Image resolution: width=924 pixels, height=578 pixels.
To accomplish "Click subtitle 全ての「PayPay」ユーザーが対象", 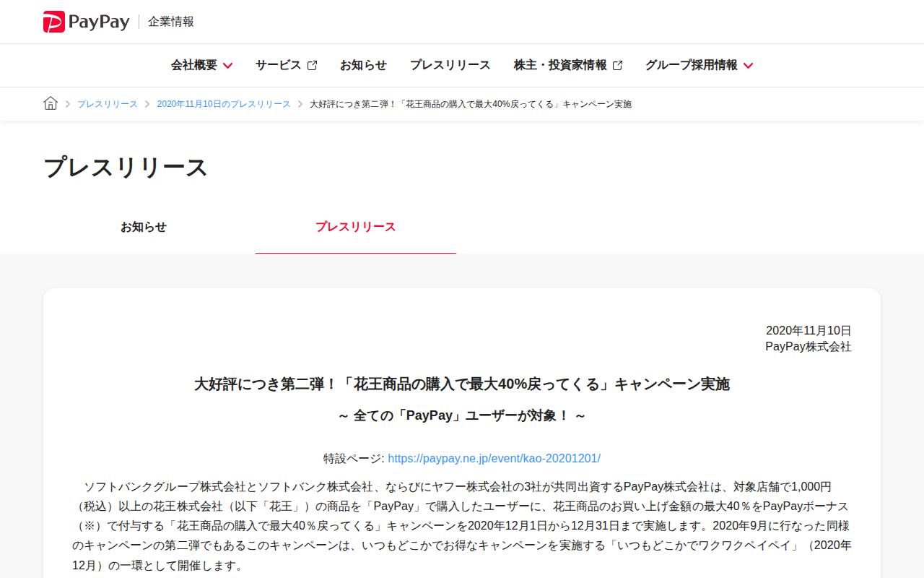I will click(x=462, y=415).
